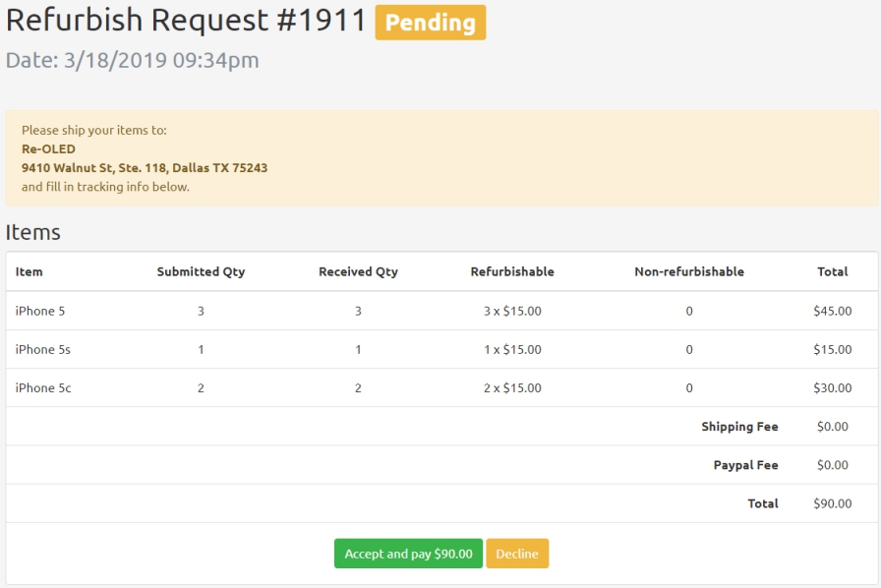Select the Refurbishable column header
The height and width of the screenshot is (588, 881).
512,271
